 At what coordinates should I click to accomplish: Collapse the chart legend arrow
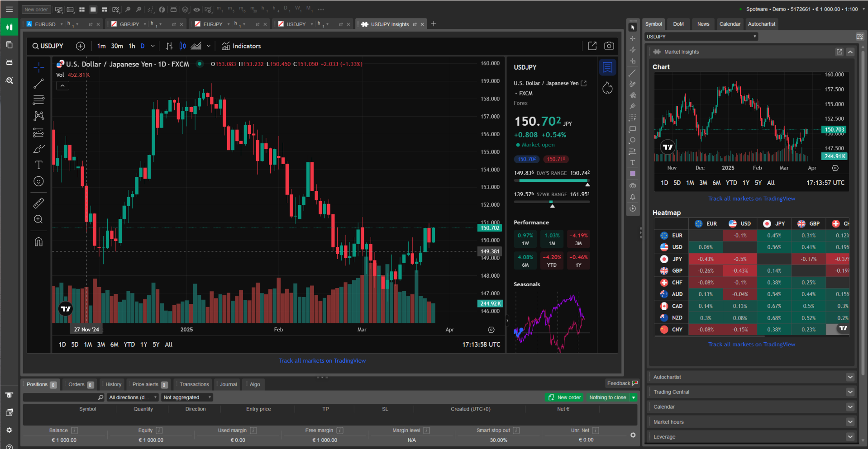click(62, 85)
